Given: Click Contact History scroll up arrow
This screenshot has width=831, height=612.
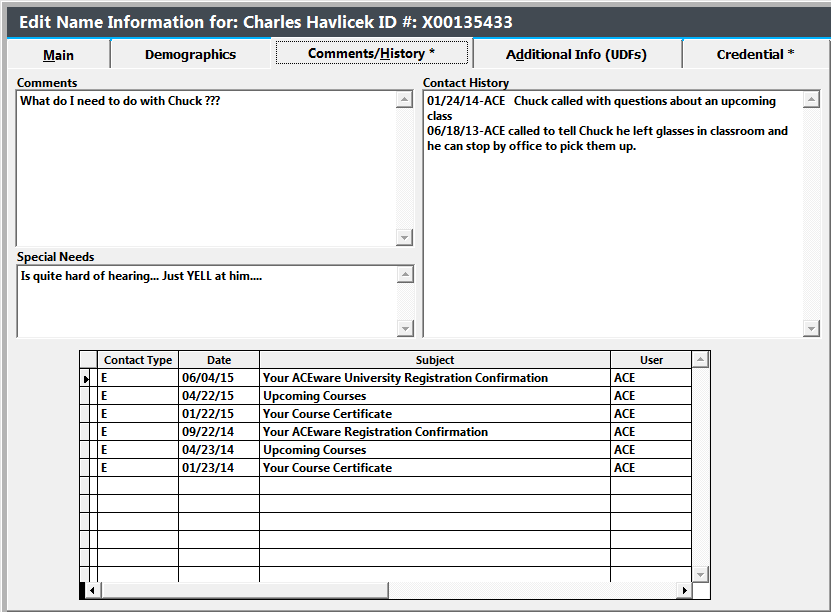Looking at the screenshot, I should click(x=811, y=100).
